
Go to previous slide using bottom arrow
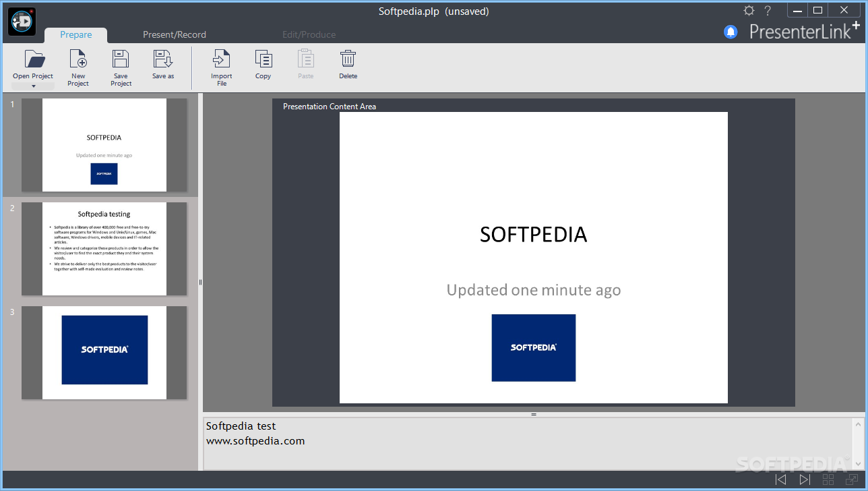781,480
